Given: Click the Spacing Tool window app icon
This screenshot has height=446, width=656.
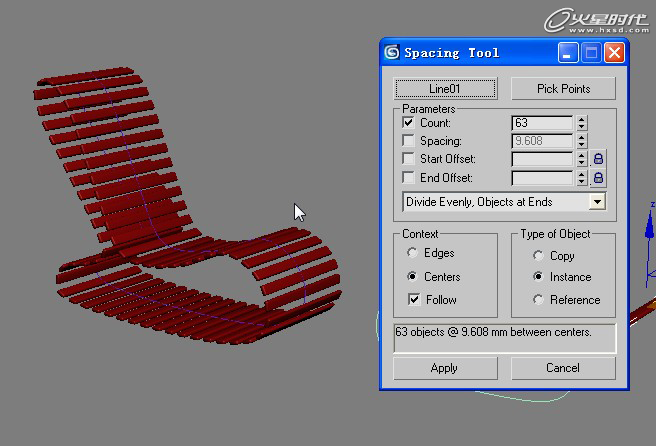Looking at the screenshot, I should click(392, 53).
